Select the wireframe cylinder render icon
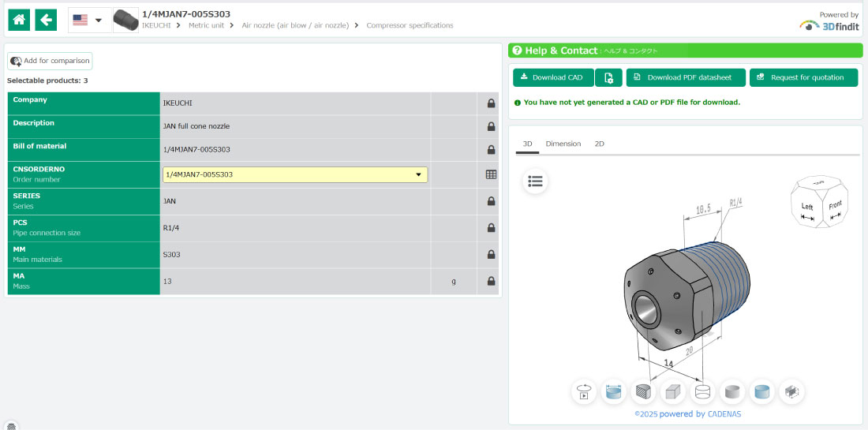 pos(703,392)
